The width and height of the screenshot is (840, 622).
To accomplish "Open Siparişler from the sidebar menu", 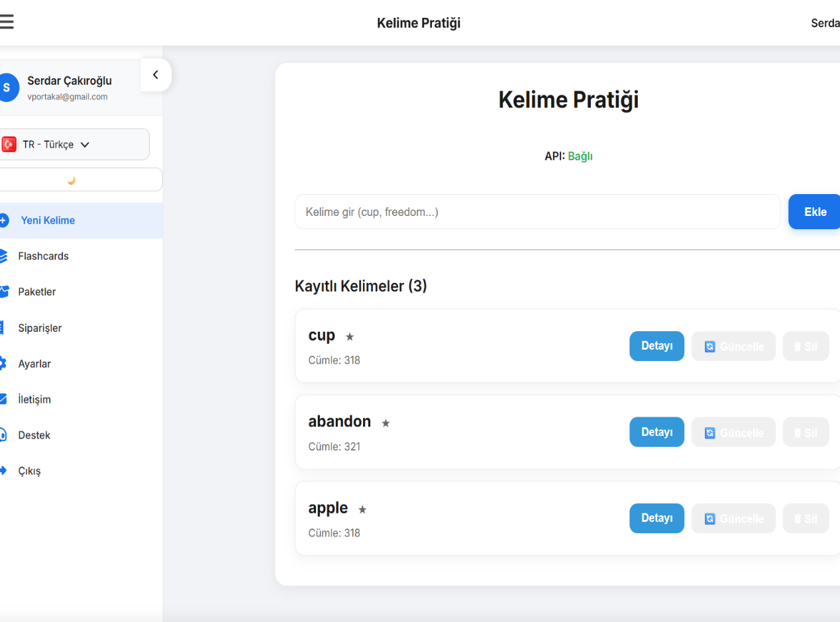I will (x=40, y=328).
